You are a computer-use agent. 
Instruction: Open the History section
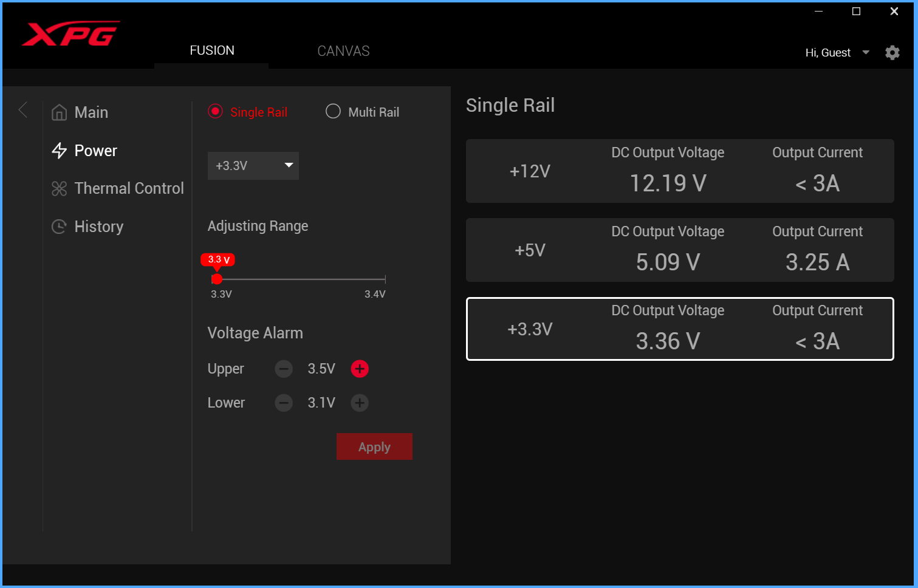pos(98,227)
